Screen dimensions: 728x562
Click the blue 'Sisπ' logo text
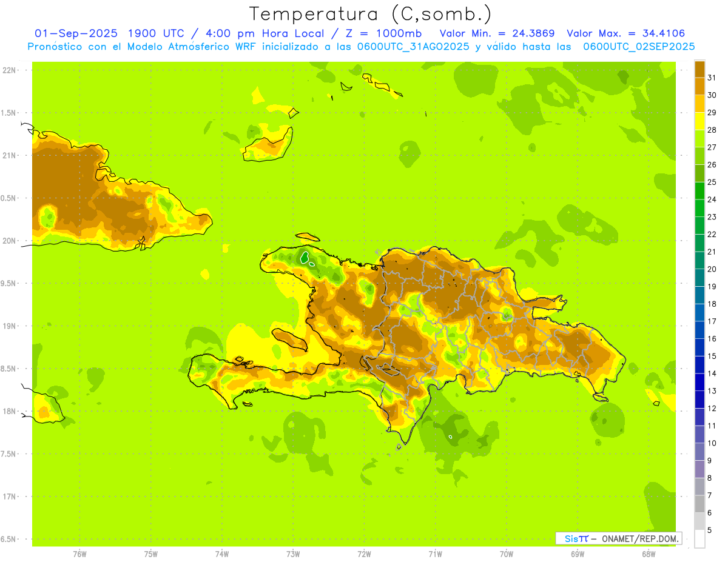(576, 538)
